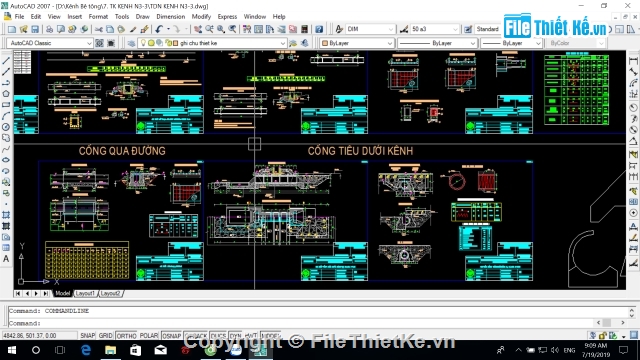
Task: Select the Rectangle tool in Draw toolbar
Action: tap(6, 105)
